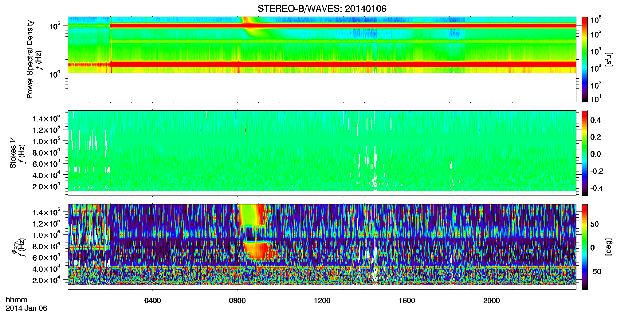Click the sfu power colorbar
Viewport: 644px width, 332px height.
[x=585, y=59]
